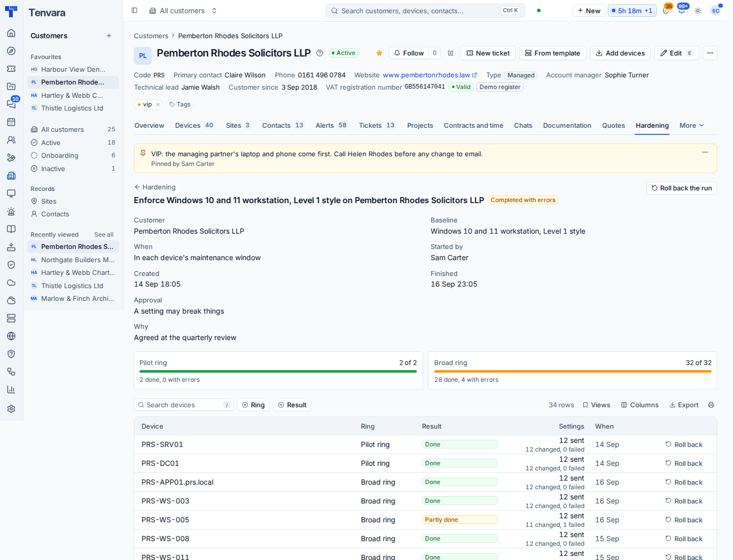Open the notifications bell icon
733x560 pixels.
tap(682, 11)
